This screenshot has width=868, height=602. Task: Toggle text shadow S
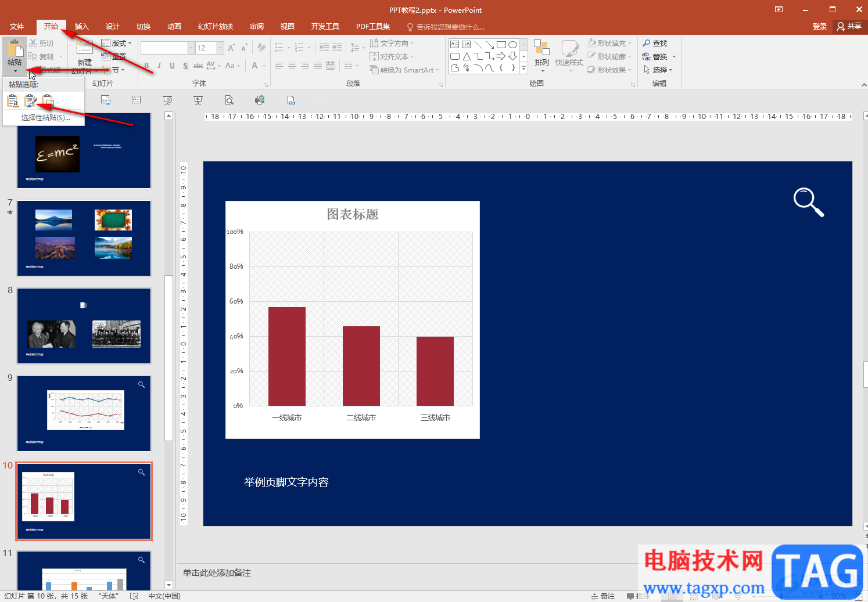[185, 66]
